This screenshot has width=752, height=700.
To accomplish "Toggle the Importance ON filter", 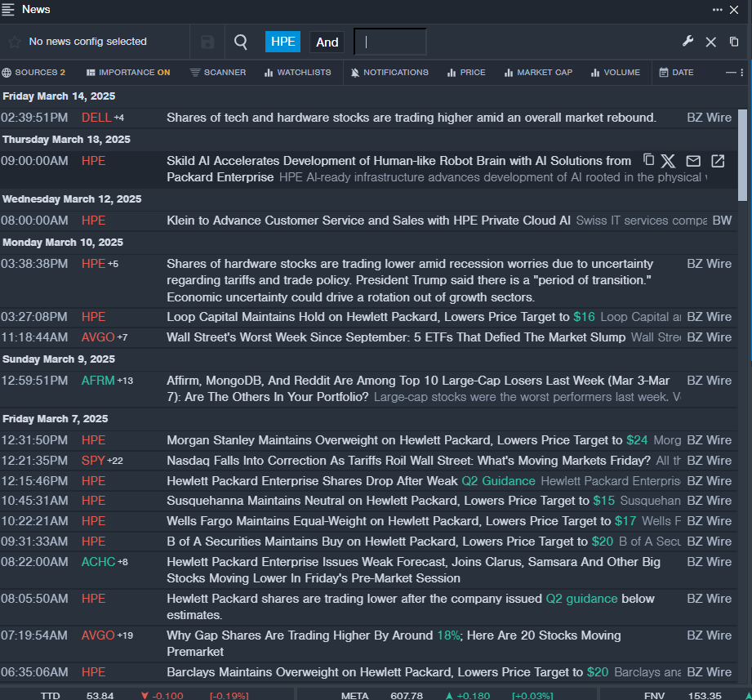I will 128,73.
